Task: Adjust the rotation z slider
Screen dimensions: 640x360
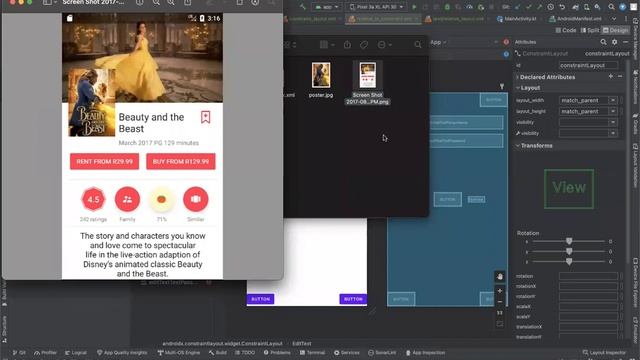Action: click(569, 262)
